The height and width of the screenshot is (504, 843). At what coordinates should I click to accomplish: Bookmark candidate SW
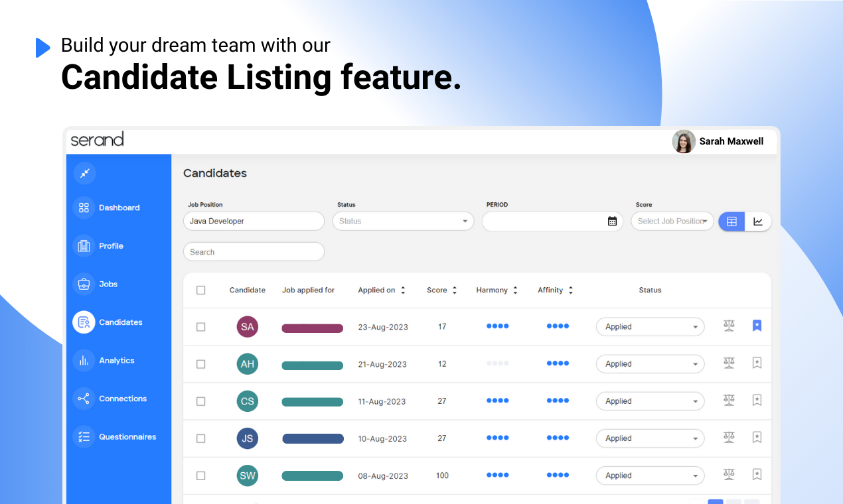click(x=757, y=474)
